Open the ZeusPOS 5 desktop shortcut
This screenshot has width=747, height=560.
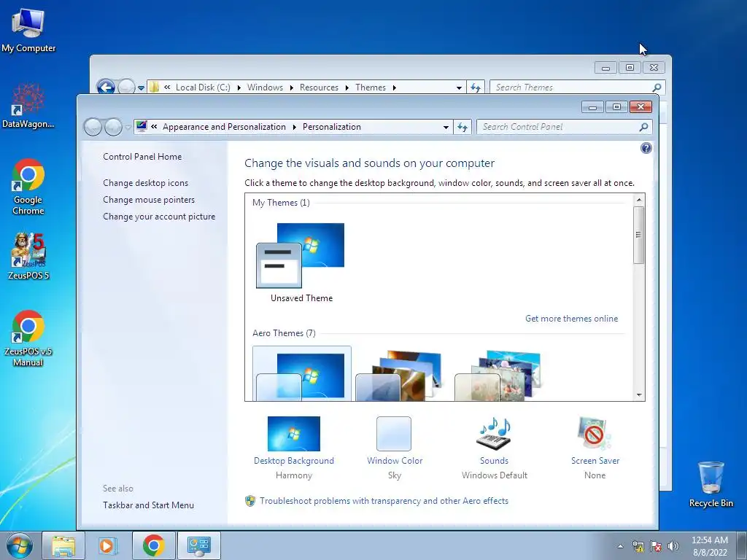(28, 256)
